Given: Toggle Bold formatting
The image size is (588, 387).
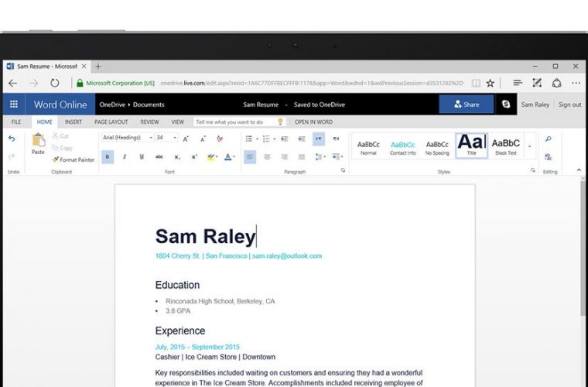Looking at the screenshot, I should [108, 157].
